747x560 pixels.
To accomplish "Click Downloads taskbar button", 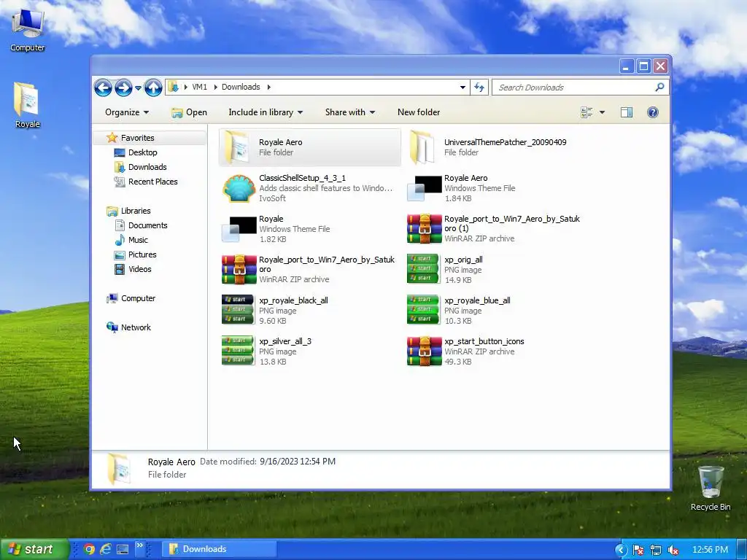I will (x=219, y=549).
